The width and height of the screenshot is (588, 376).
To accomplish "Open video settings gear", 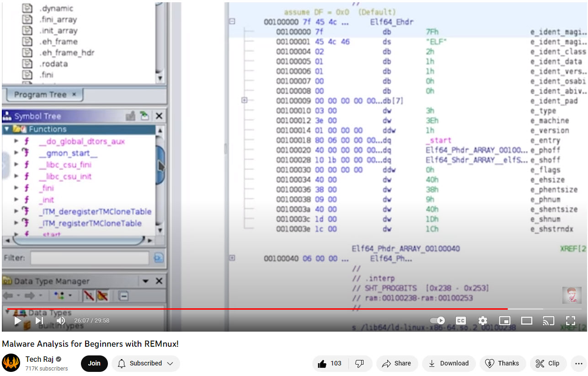I will [x=482, y=321].
